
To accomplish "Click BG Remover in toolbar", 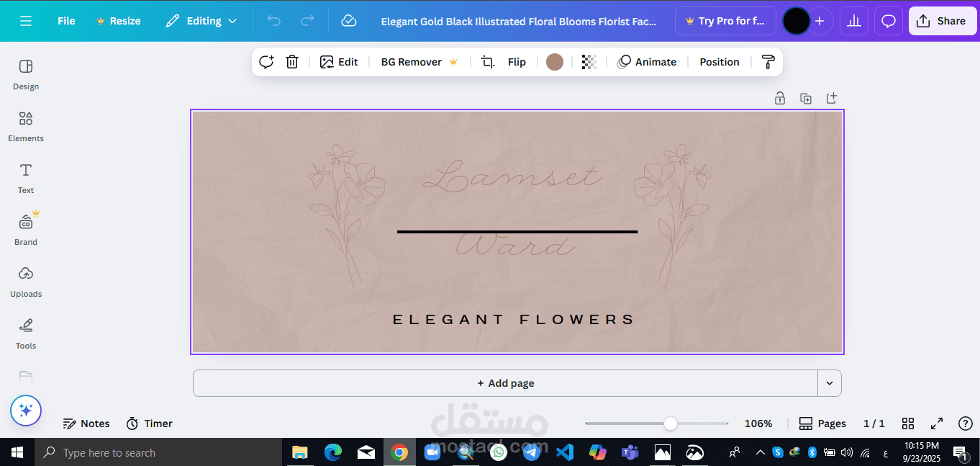I will coord(419,62).
